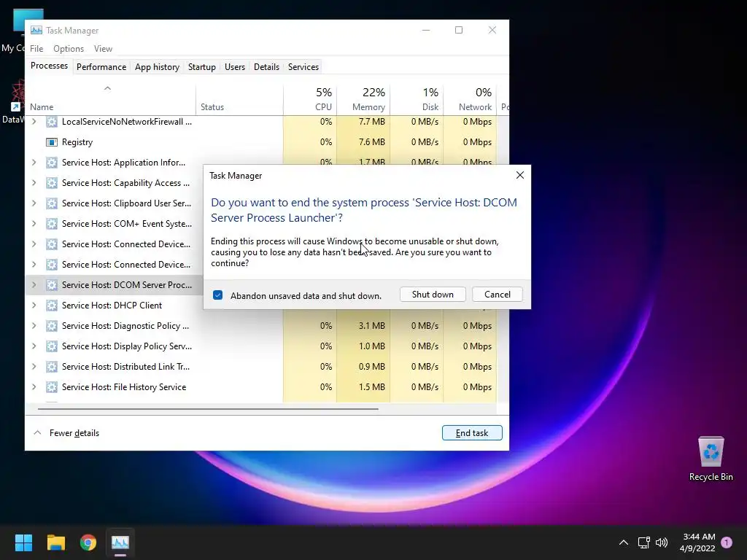
Task: Switch to the Performance tab
Action: [x=101, y=67]
